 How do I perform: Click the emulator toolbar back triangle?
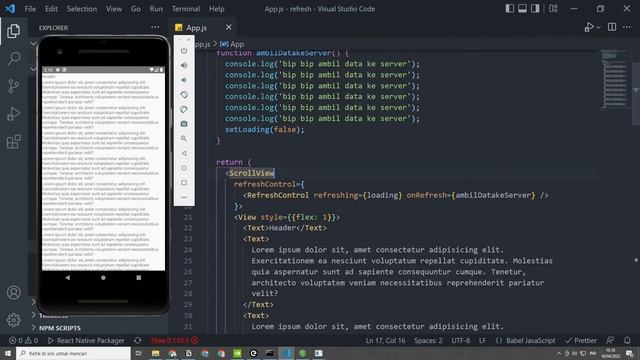184,153
